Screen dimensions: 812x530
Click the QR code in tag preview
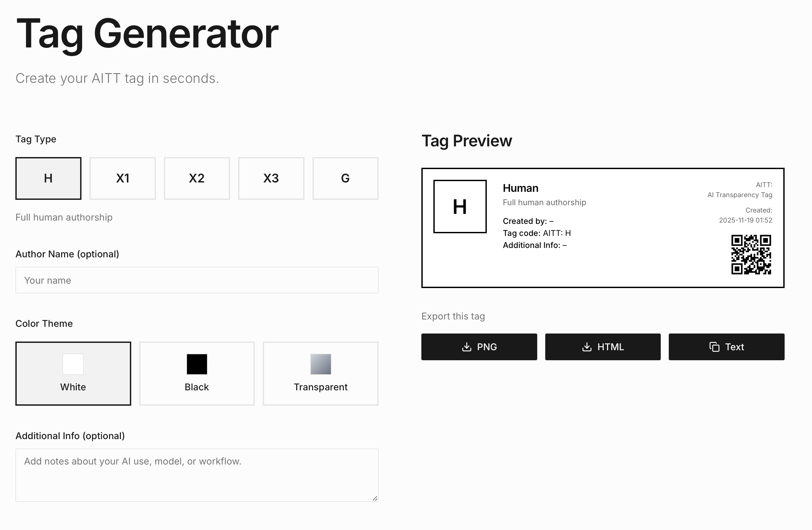[x=751, y=254]
